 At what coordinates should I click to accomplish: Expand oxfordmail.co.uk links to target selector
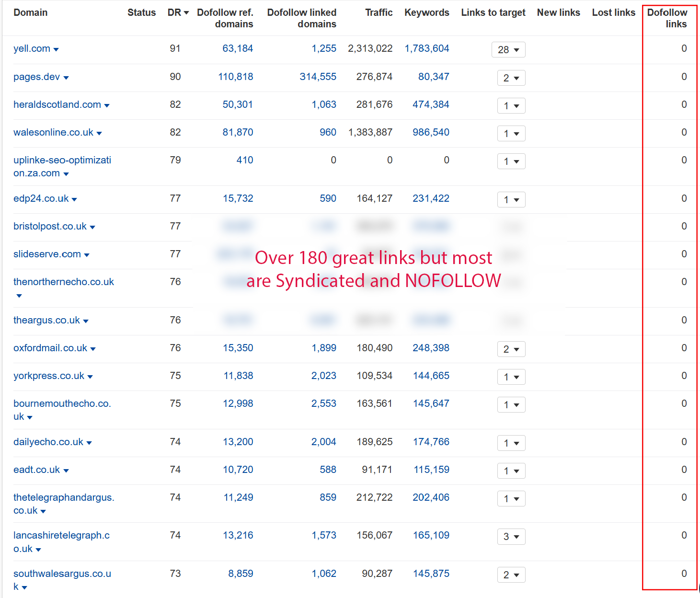[511, 349]
